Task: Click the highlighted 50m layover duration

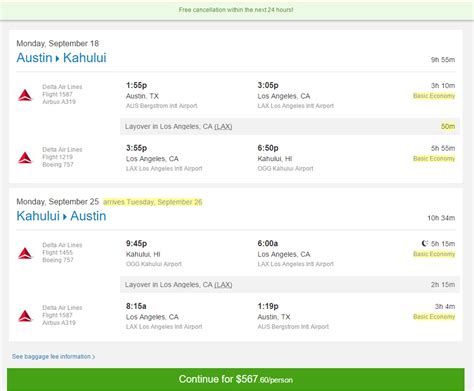Action: point(448,126)
